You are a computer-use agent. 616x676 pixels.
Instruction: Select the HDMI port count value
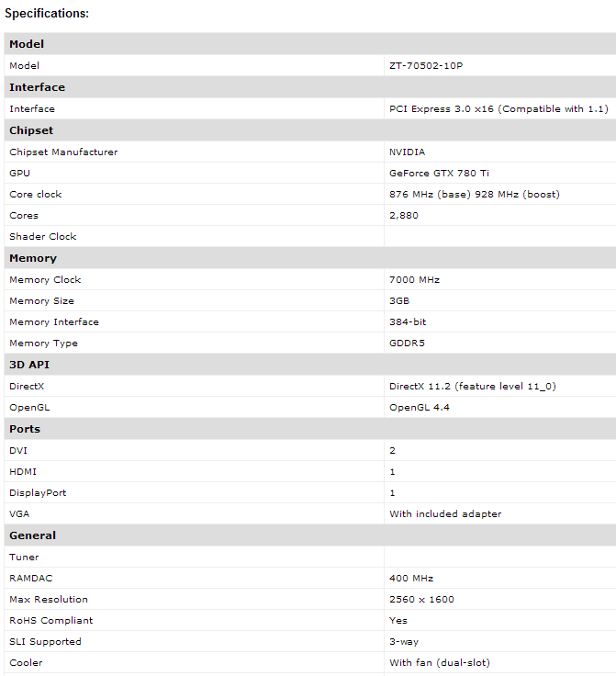coord(392,471)
